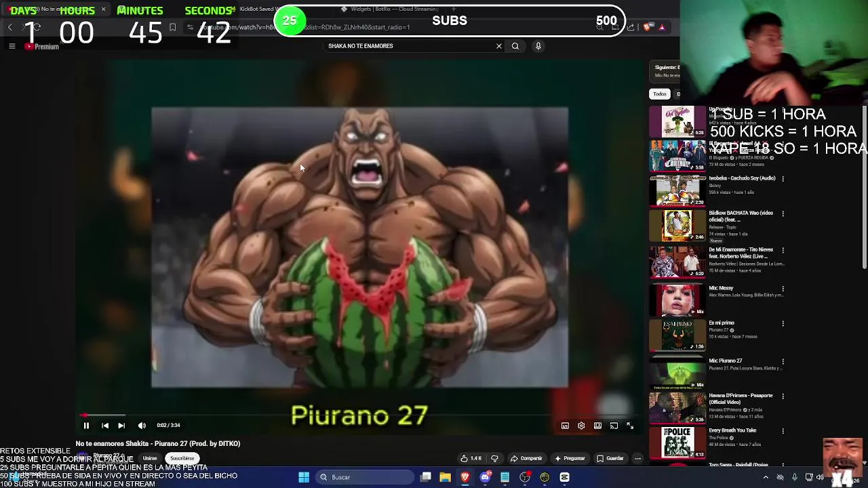
Task: Save the video with Guardar
Action: [610, 458]
